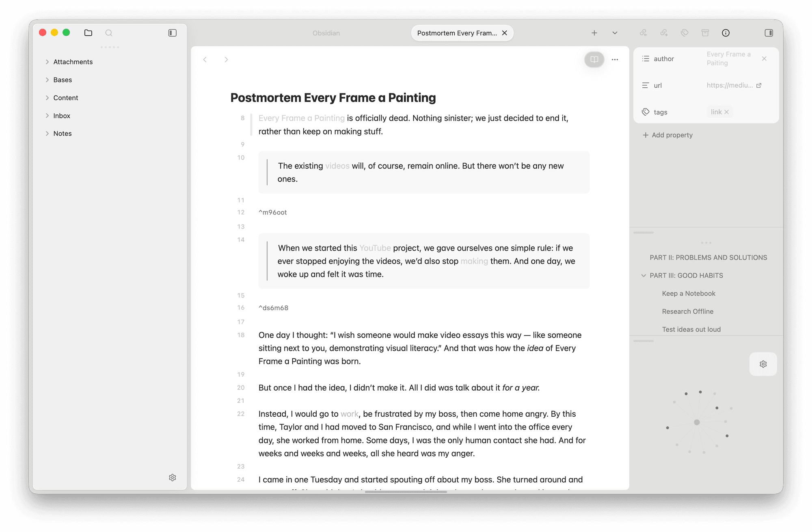The image size is (812, 532).
Task: Jump to Research Offline heading
Action: pyautogui.click(x=688, y=311)
